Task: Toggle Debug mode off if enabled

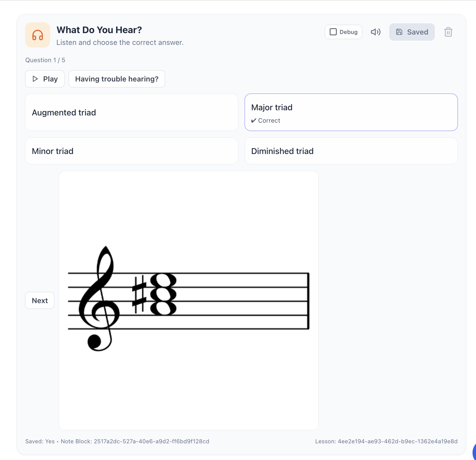Action: tap(334, 32)
